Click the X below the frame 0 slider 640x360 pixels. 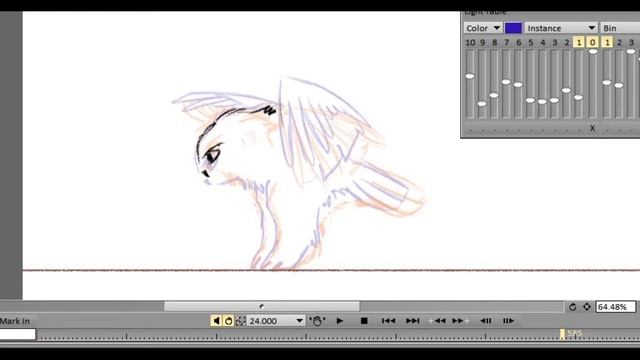(x=593, y=128)
